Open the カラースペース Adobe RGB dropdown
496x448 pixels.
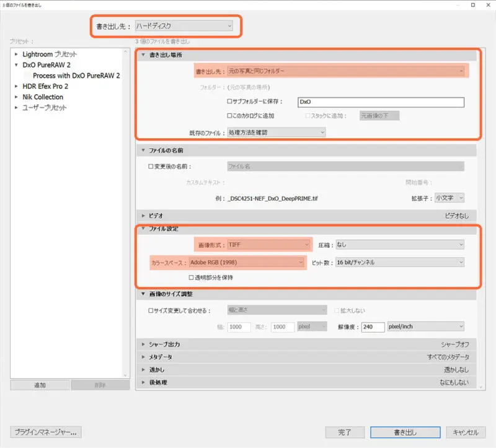(x=246, y=262)
